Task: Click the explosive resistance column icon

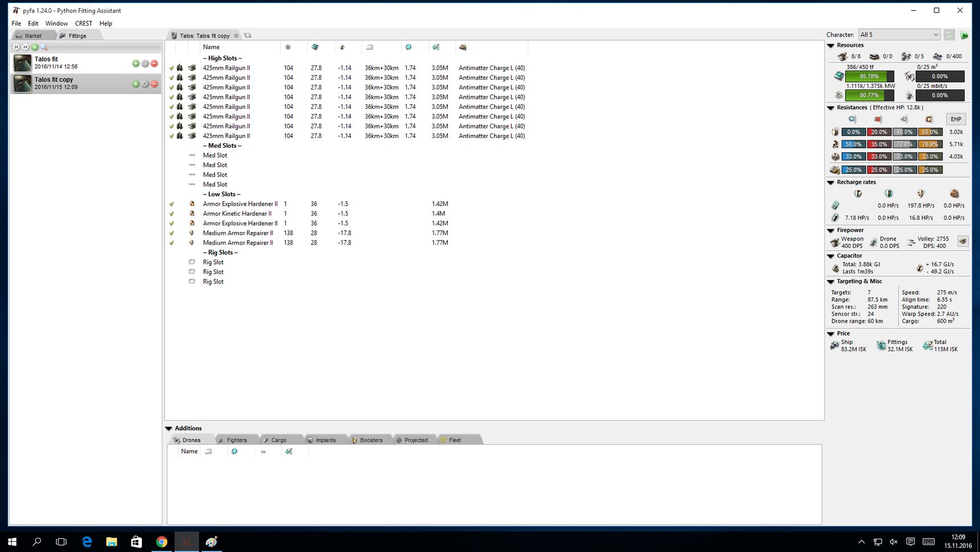Action: 929,119
